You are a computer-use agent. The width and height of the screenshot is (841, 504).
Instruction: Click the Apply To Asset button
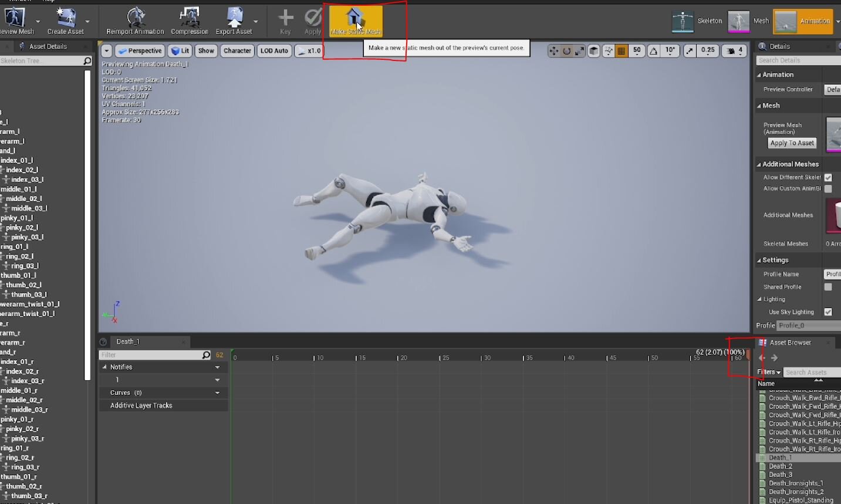click(x=792, y=143)
